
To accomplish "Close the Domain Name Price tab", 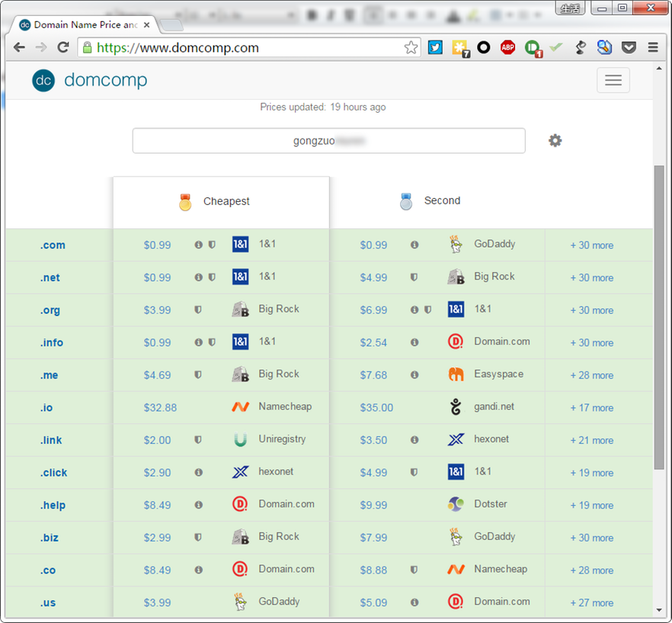I will (x=146, y=25).
